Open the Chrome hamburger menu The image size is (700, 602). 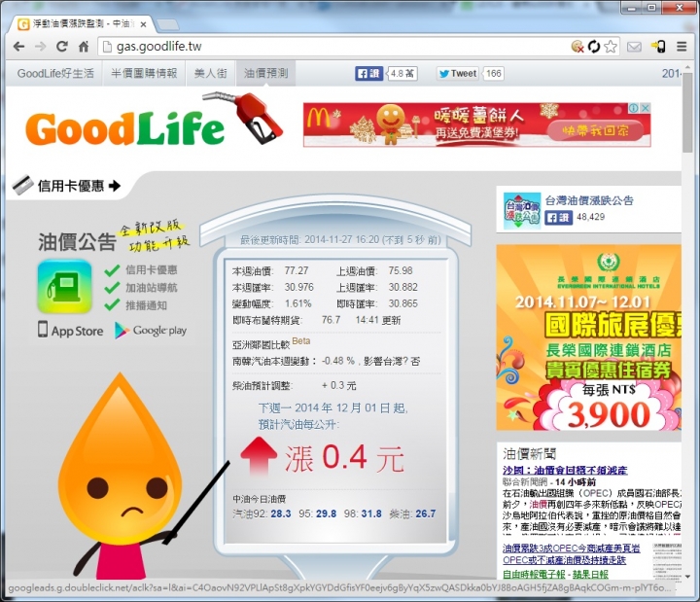point(682,47)
